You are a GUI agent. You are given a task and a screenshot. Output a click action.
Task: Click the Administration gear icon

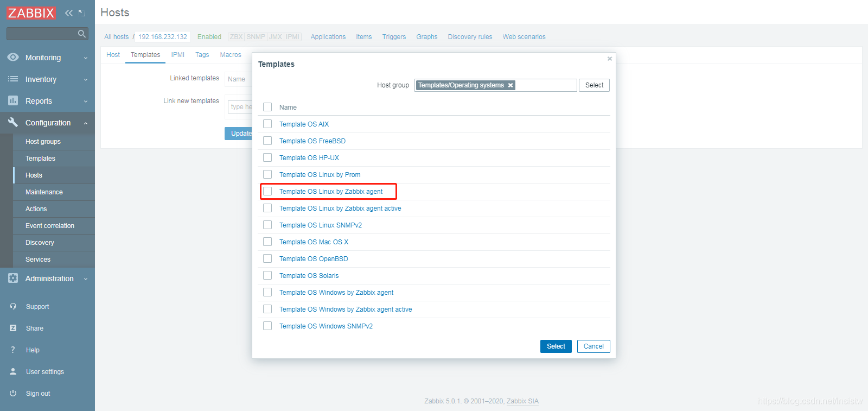[13, 278]
